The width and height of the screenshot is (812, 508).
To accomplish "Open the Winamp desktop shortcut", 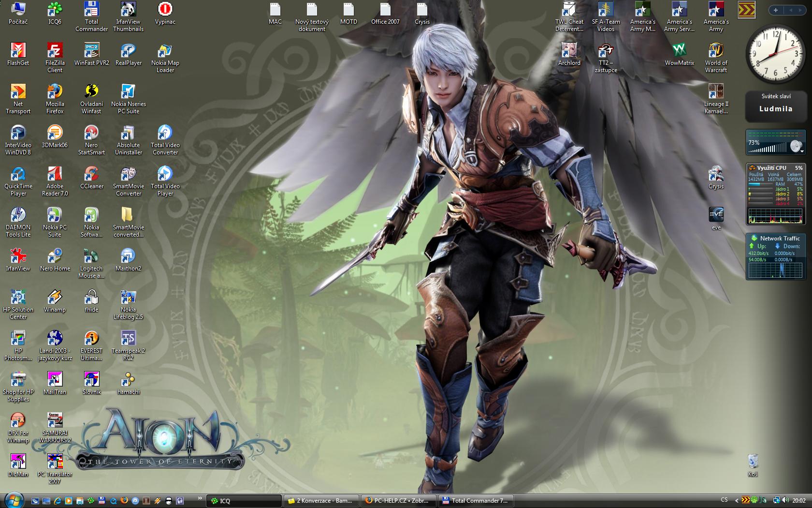I will point(55,298).
